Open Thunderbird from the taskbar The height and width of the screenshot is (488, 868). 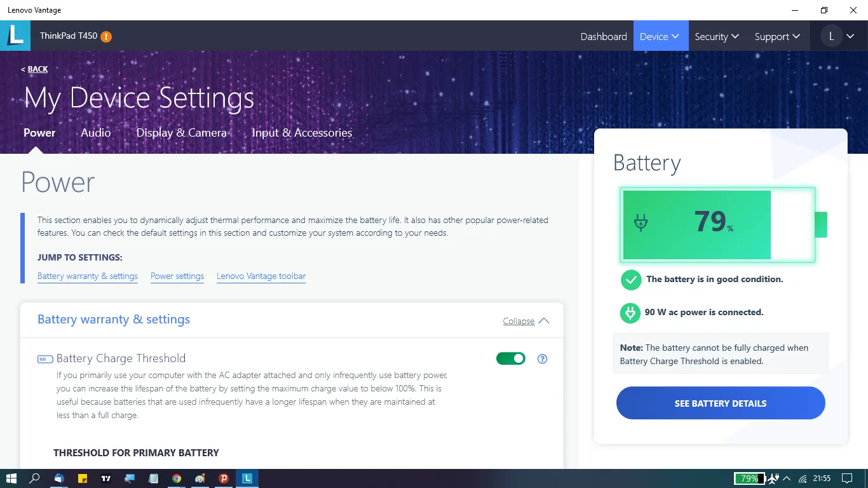[x=59, y=478]
